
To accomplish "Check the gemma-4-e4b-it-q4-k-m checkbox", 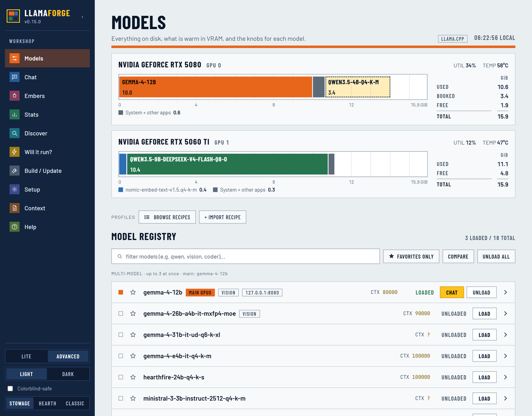I will tap(121, 356).
